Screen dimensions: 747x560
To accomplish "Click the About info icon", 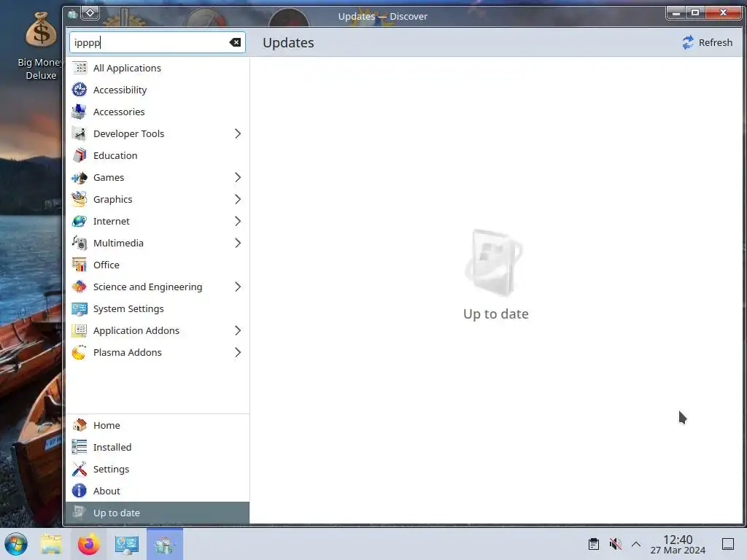I will pyautogui.click(x=80, y=491).
